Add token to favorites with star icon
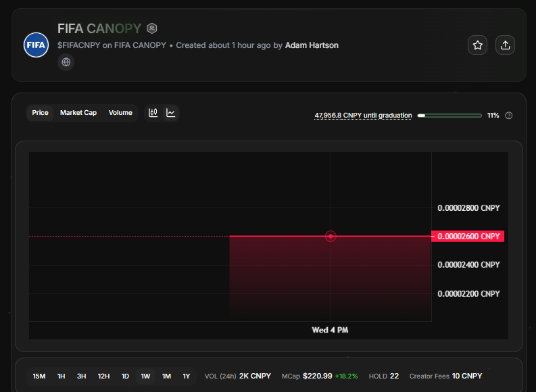The image size is (536, 392). [478, 45]
